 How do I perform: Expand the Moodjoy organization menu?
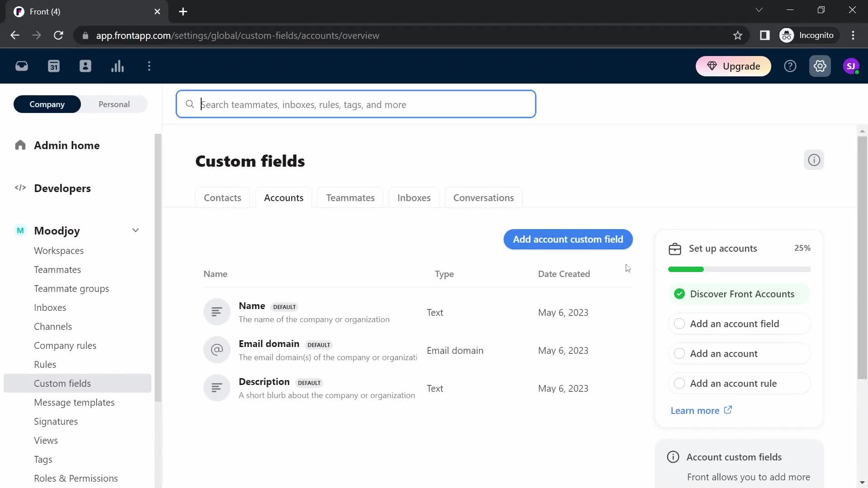pos(135,230)
